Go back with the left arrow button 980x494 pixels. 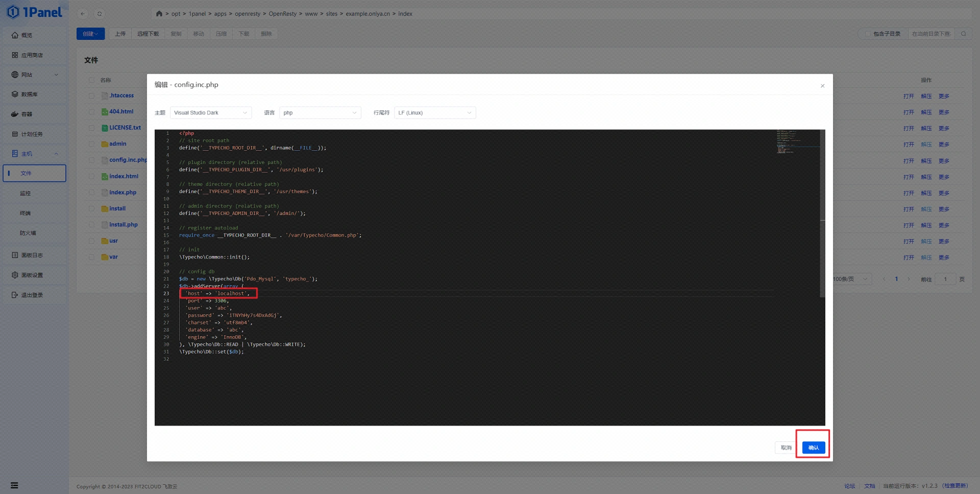tap(83, 14)
